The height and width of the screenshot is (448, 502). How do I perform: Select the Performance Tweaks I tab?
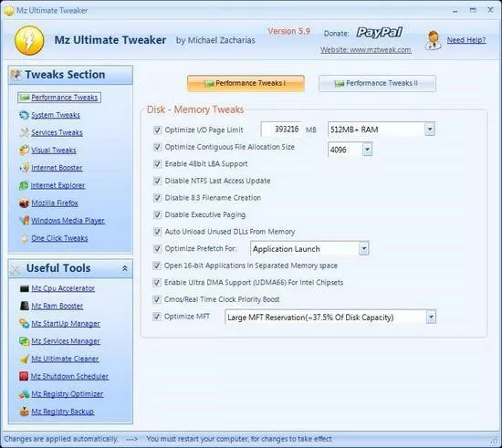click(246, 84)
